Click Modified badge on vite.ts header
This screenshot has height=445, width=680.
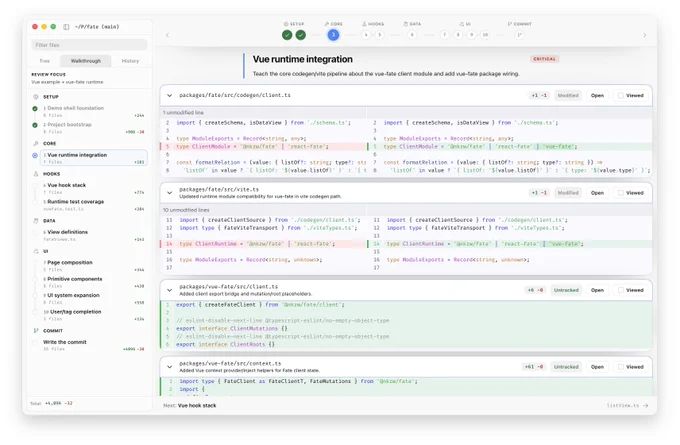click(x=568, y=193)
